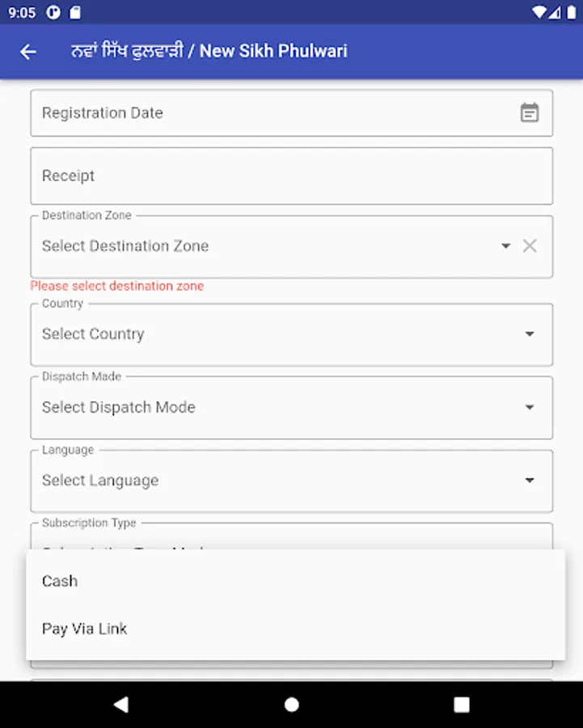This screenshot has width=583, height=728.
Task: Open the Registration Date calendar picker
Action: click(x=529, y=113)
